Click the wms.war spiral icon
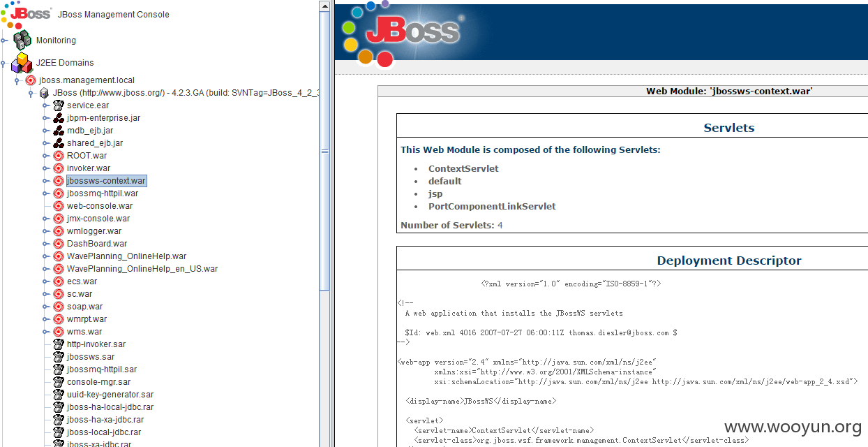The width and height of the screenshot is (868, 447). [x=59, y=332]
